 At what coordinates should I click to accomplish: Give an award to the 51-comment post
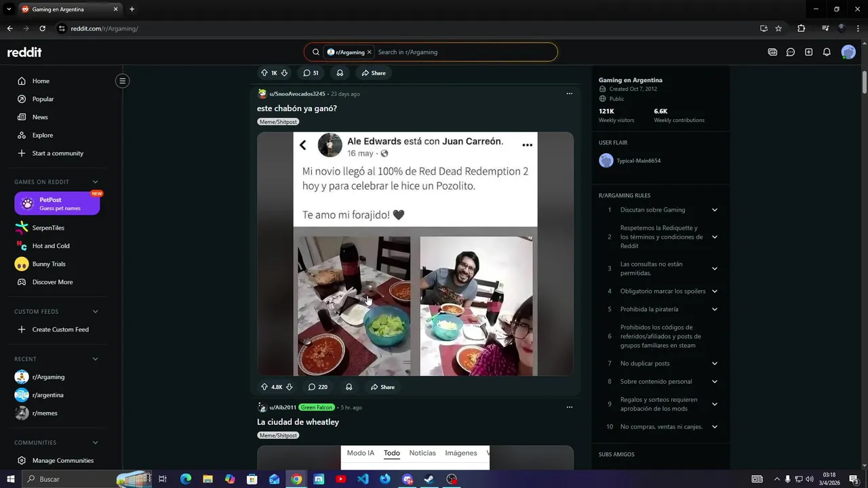pyautogui.click(x=340, y=73)
